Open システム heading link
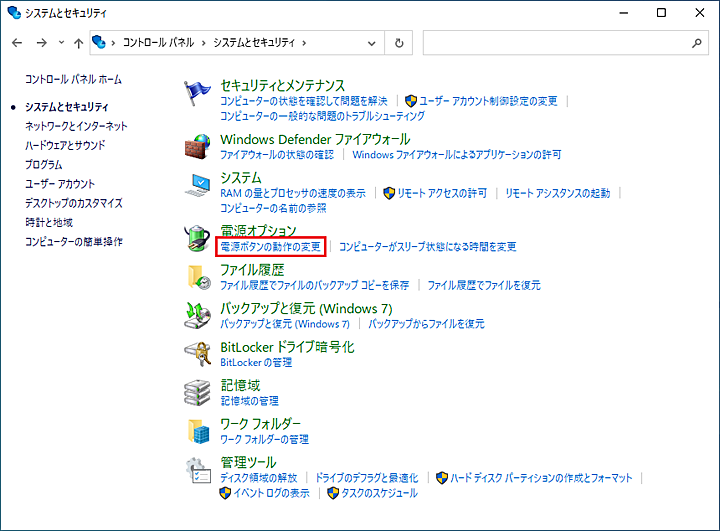This screenshot has width=720, height=531. pyautogui.click(x=241, y=178)
